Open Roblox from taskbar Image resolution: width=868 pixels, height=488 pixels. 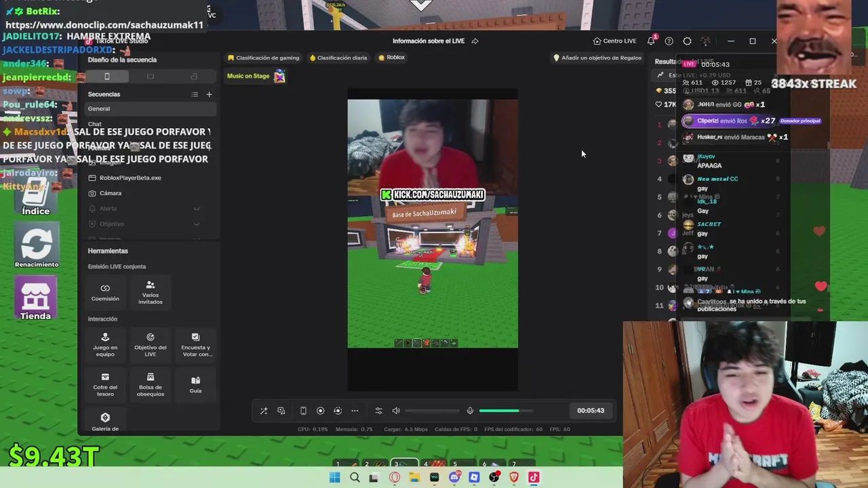(x=474, y=478)
